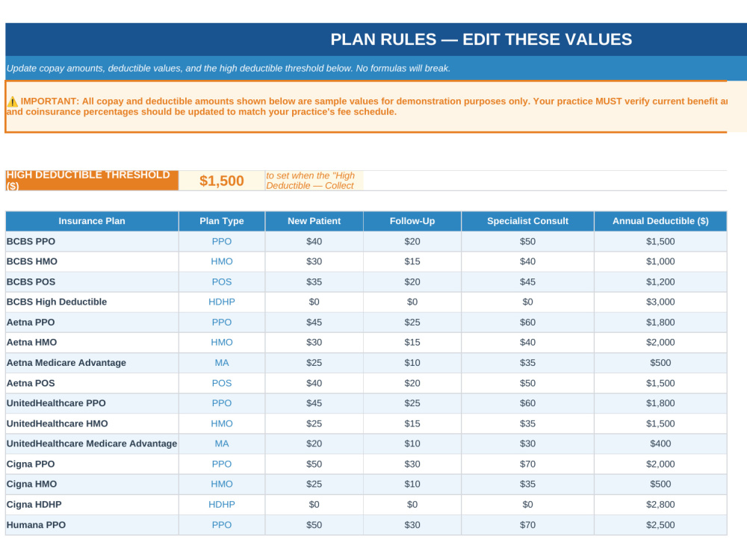Click BCBS POS new patient copay $35
747x560 pixels.
(314, 282)
